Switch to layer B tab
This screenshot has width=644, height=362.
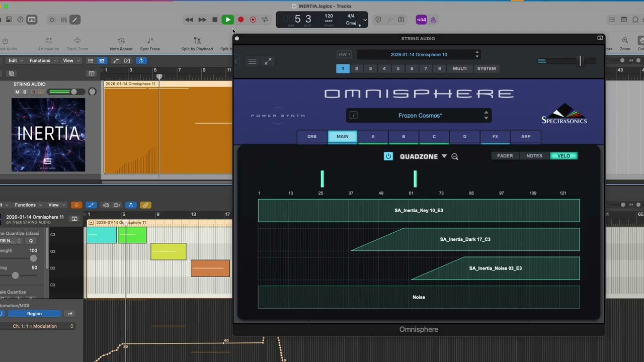tap(404, 136)
